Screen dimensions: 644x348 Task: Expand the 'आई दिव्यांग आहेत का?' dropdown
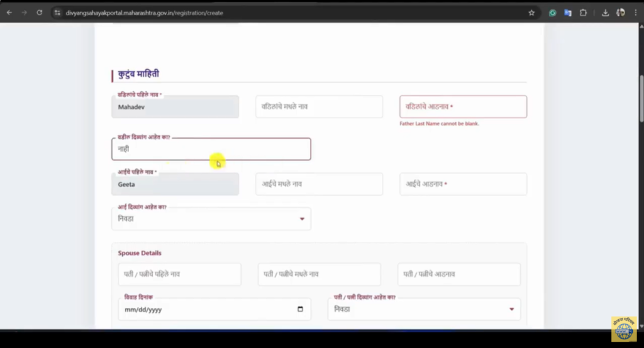click(211, 219)
